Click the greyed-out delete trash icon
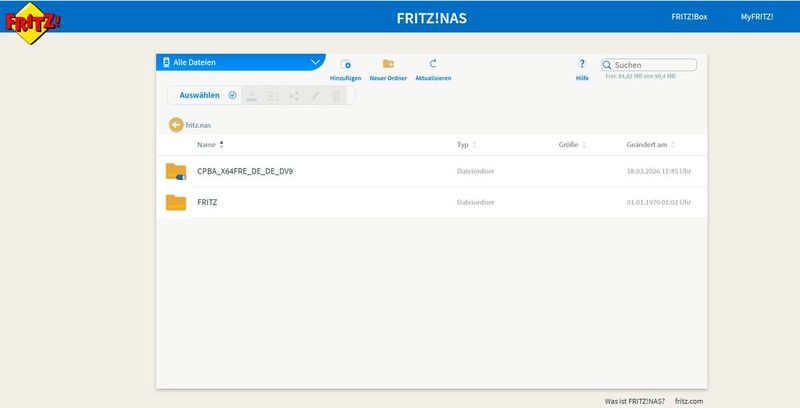Screen dimensions: 800x408 pyautogui.click(x=336, y=95)
